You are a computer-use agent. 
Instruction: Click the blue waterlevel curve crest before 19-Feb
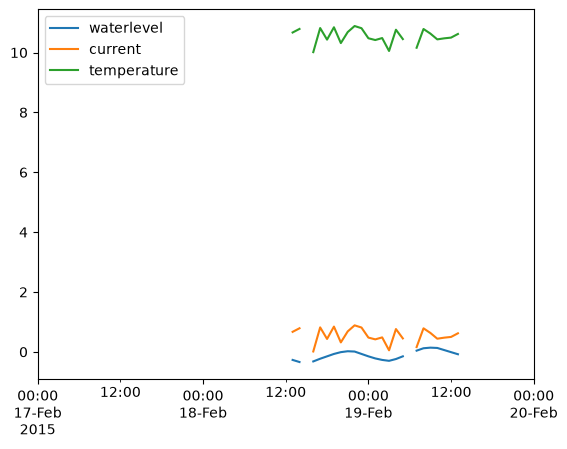point(349,351)
